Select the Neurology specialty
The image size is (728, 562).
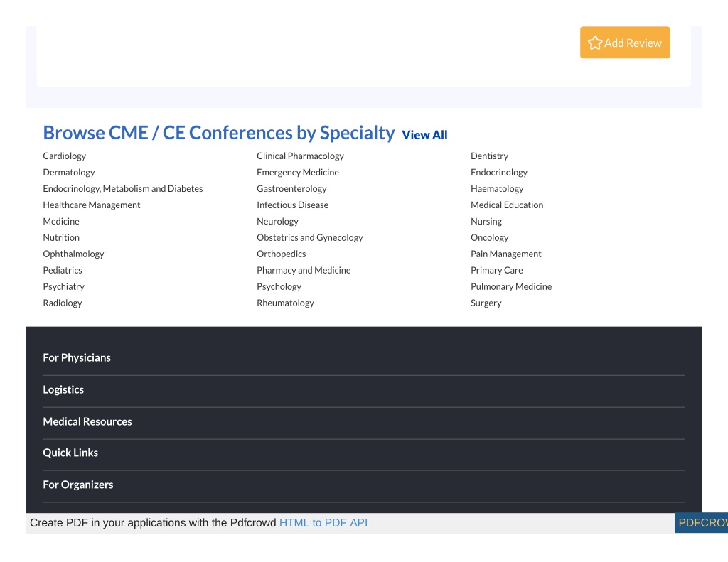click(x=278, y=221)
